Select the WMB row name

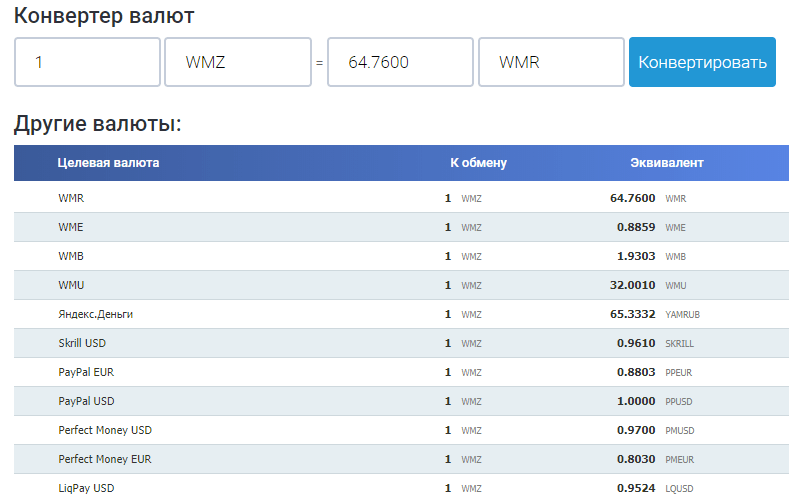[71, 256]
